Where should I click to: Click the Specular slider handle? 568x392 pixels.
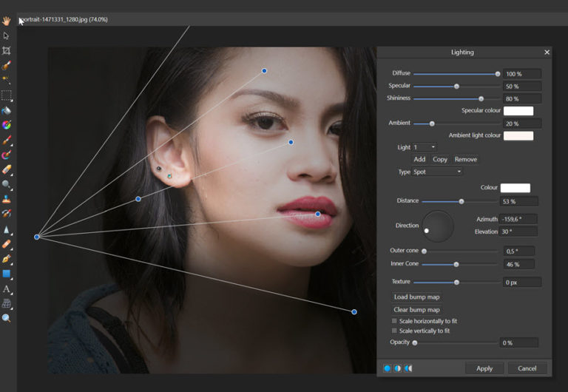tap(456, 87)
